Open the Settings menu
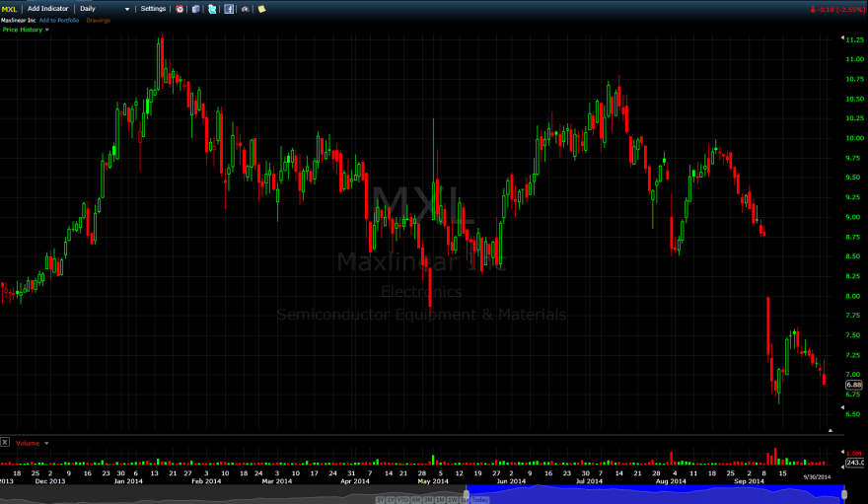The width and height of the screenshot is (868, 504). (x=153, y=9)
